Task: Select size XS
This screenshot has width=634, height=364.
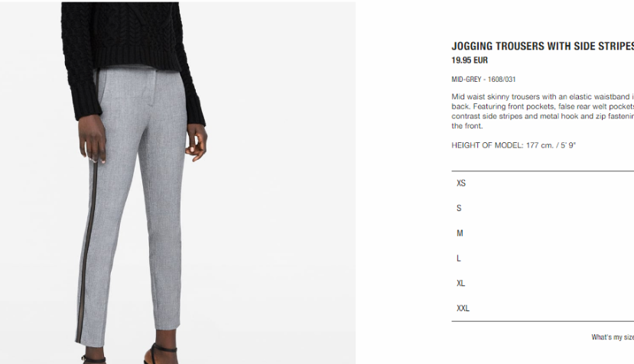Action: [543, 184]
